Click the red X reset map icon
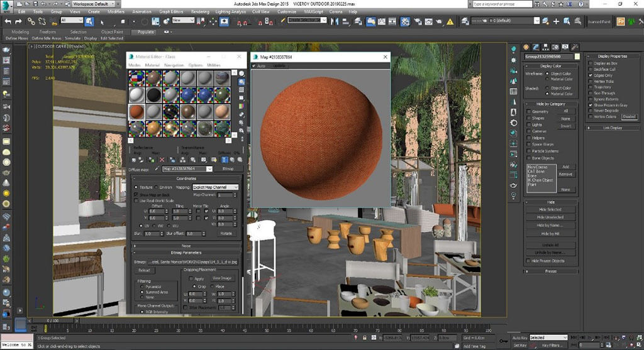Screen dimensions: 644x350 (x=162, y=160)
